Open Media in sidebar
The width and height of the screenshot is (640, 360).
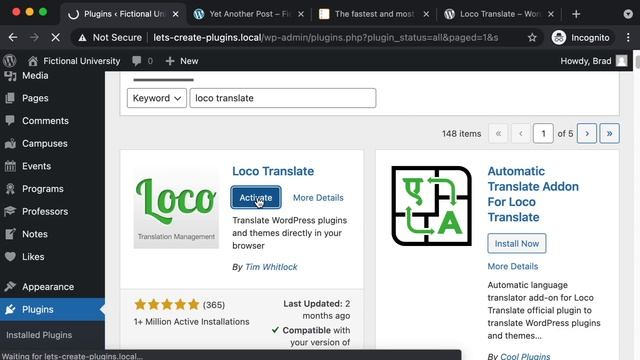(x=35, y=76)
